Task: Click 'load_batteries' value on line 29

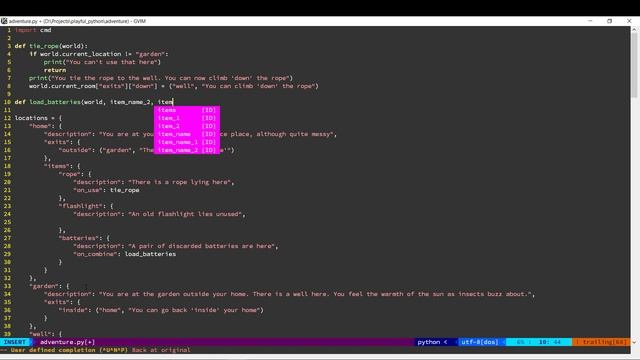Action: (150, 254)
